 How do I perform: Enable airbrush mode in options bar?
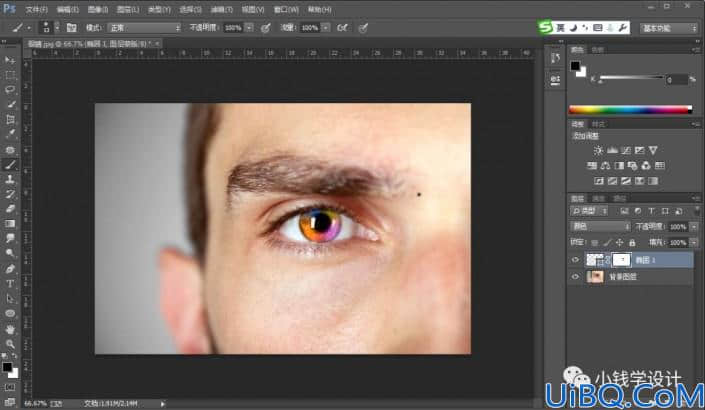click(343, 28)
